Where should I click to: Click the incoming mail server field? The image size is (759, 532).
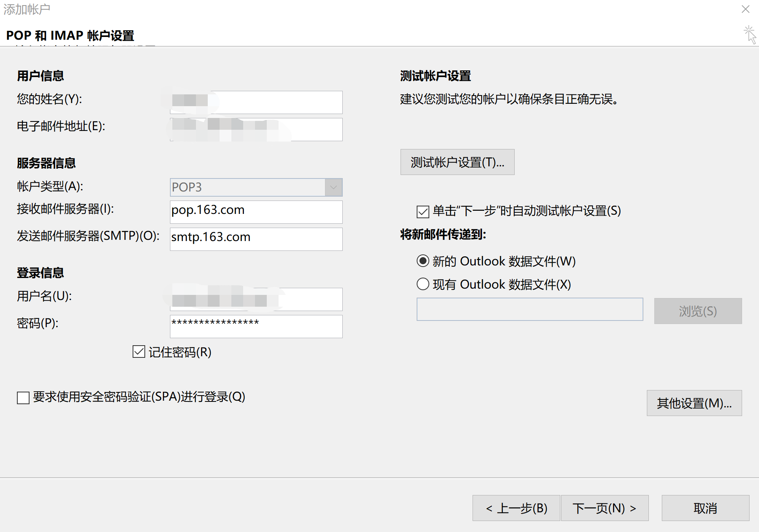[256, 212]
